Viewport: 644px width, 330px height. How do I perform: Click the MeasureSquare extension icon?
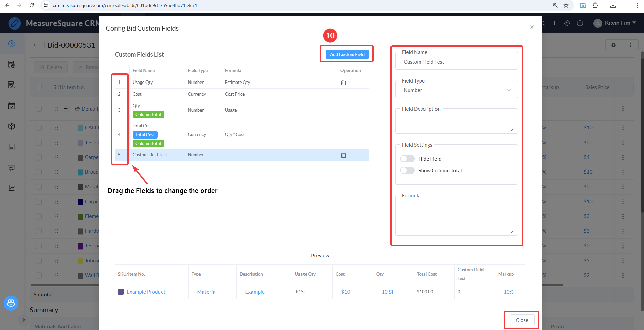(x=583, y=5)
